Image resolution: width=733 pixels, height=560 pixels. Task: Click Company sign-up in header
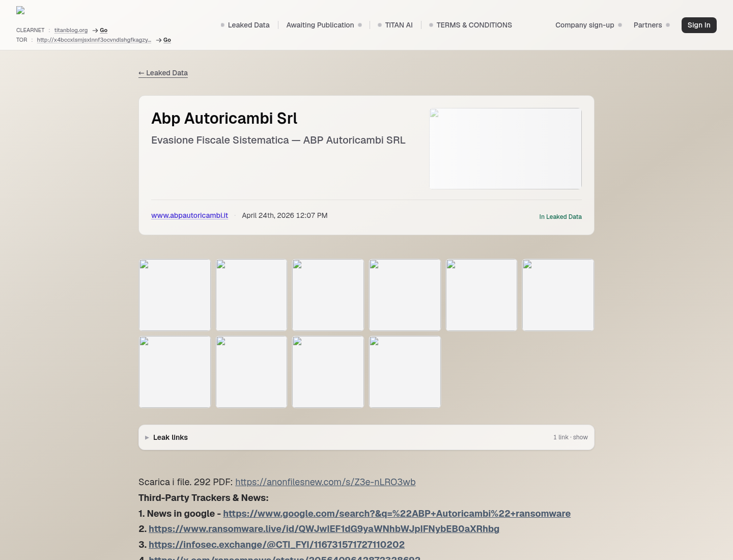(588, 25)
